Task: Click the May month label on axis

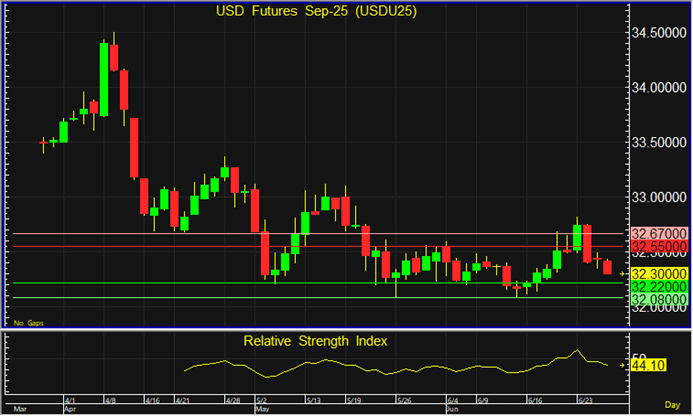Action: click(263, 409)
